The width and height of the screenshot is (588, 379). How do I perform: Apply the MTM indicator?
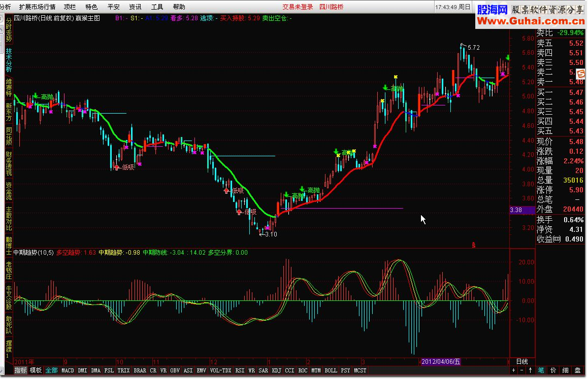pyautogui.click(x=316, y=371)
